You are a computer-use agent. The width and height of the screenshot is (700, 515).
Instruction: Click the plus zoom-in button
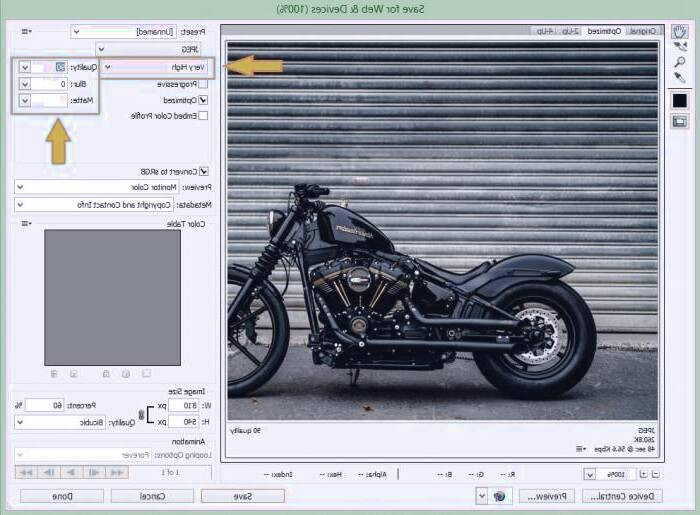(x=643, y=474)
